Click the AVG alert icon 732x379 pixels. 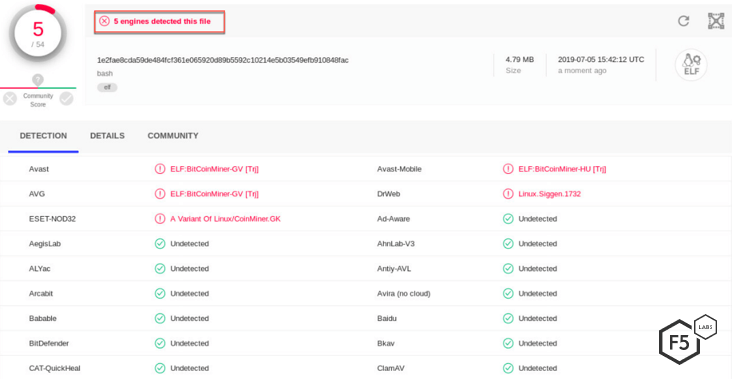click(160, 194)
